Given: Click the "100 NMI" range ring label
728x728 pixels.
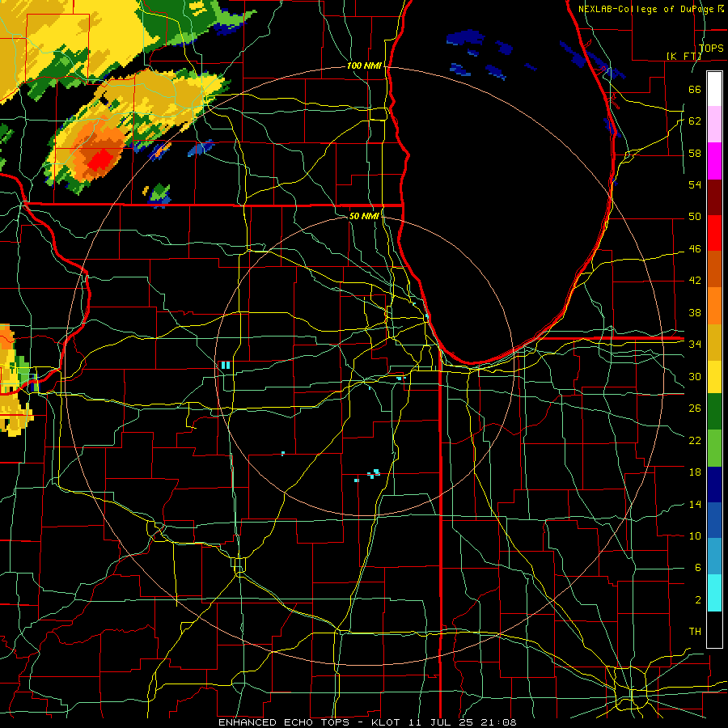Looking at the screenshot, I should pyautogui.click(x=364, y=66).
